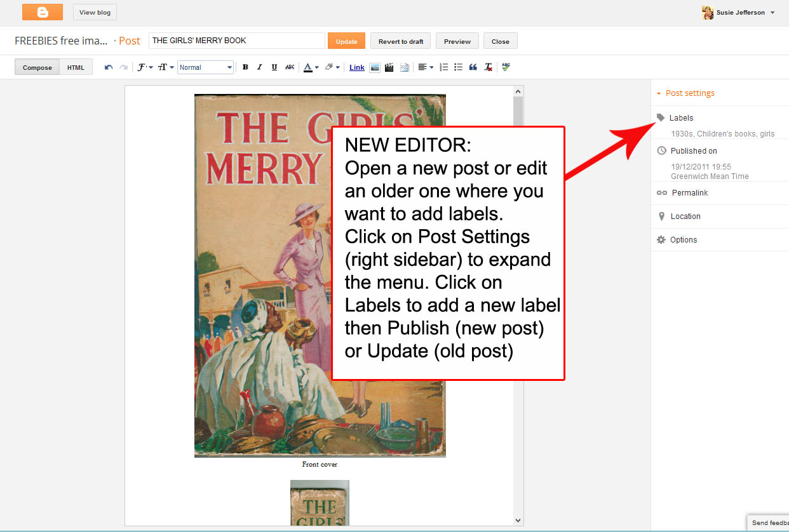Undo the last edit
The width and height of the screenshot is (789, 532).
click(x=109, y=67)
